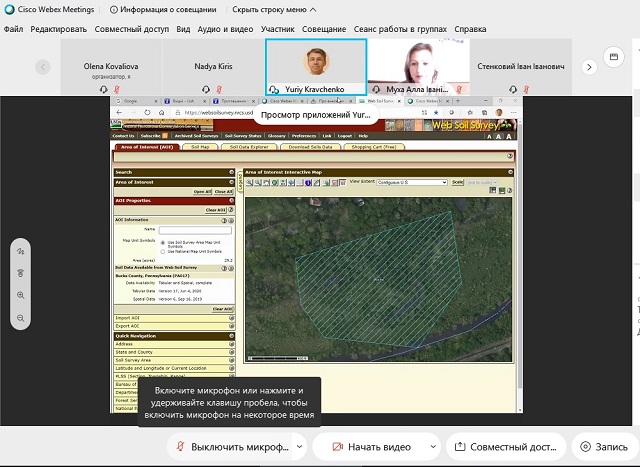Open the 'Справка' help menu
Screen dimensions: 640x467
tap(470, 29)
